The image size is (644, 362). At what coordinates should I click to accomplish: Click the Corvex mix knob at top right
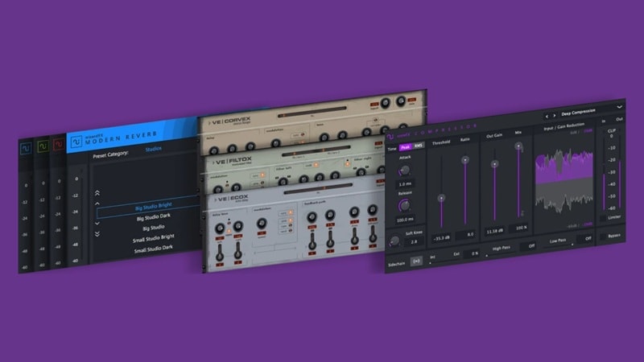(x=400, y=101)
